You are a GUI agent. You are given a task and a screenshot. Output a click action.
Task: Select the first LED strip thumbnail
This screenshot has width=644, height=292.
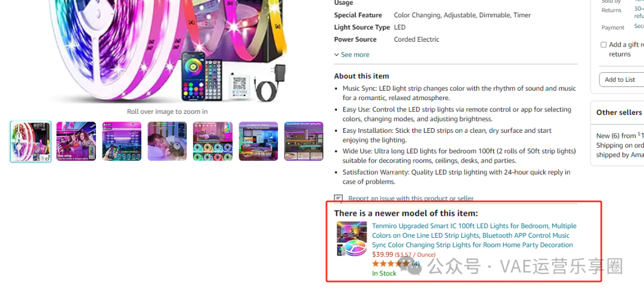coord(31,142)
